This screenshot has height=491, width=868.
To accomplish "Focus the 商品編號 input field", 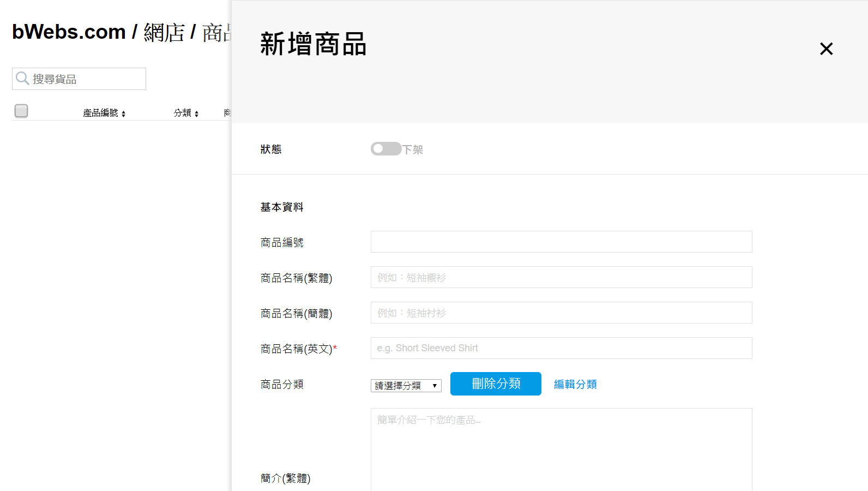I will coord(561,242).
